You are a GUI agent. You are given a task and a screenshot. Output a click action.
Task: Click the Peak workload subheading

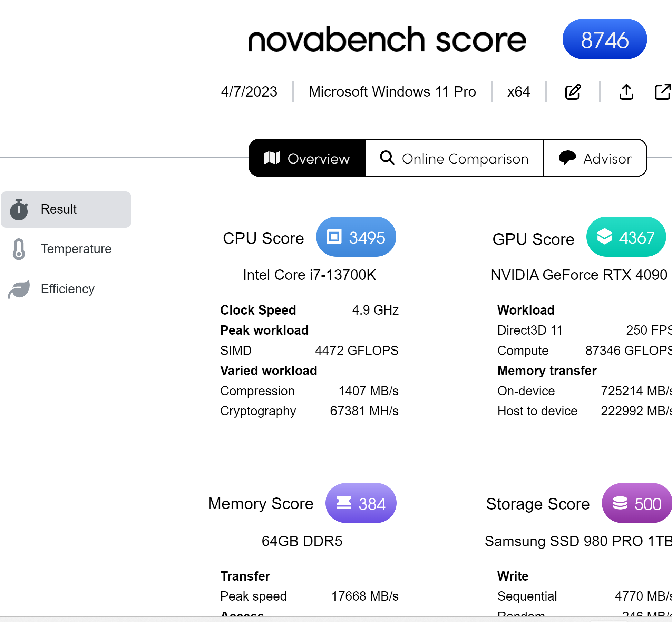pyautogui.click(x=264, y=330)
